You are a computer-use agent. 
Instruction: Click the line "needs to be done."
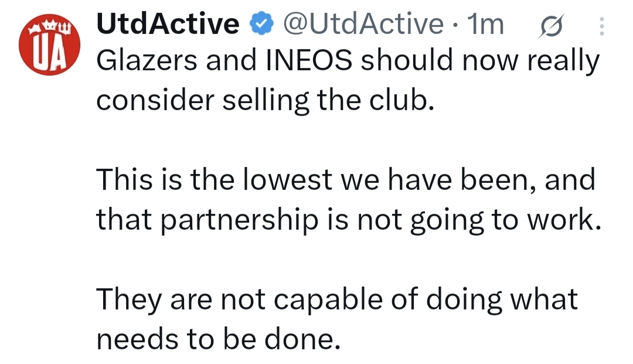pyautogui.click(x=219, y=339)
